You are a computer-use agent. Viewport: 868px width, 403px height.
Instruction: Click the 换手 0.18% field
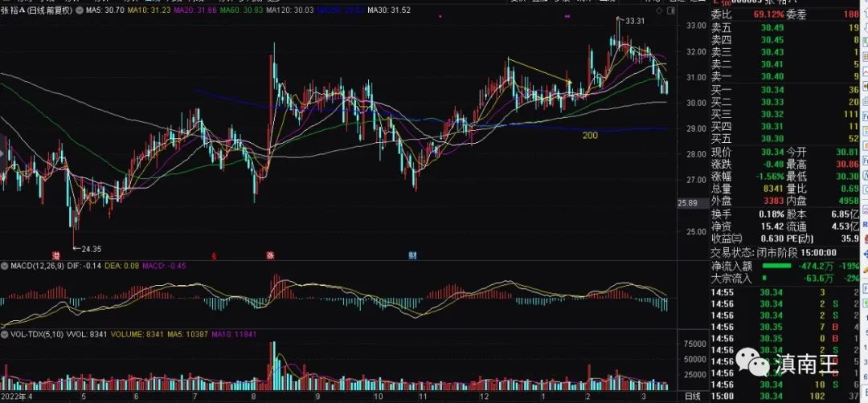747,214
